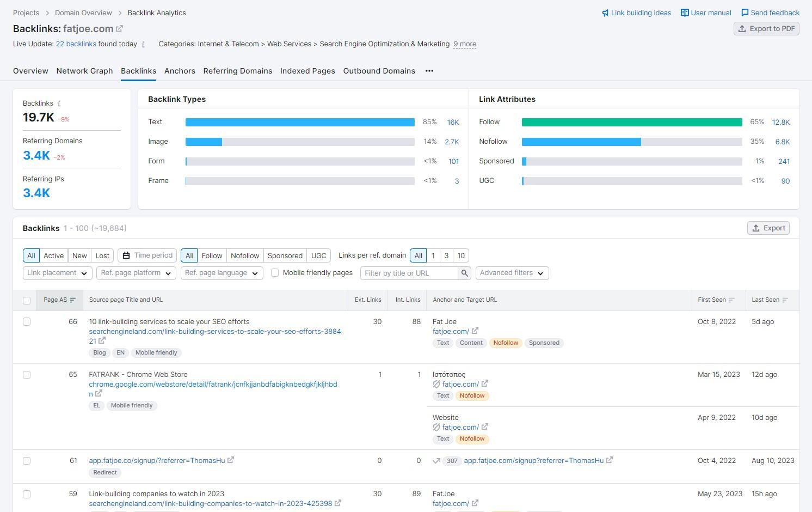Click the 16K Text backlinks count
The image size is (812, 512).
pos(453,123)
